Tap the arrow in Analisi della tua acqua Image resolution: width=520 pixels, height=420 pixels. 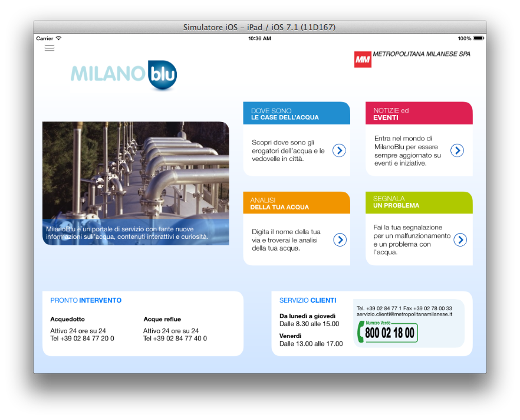click(340, 239)
